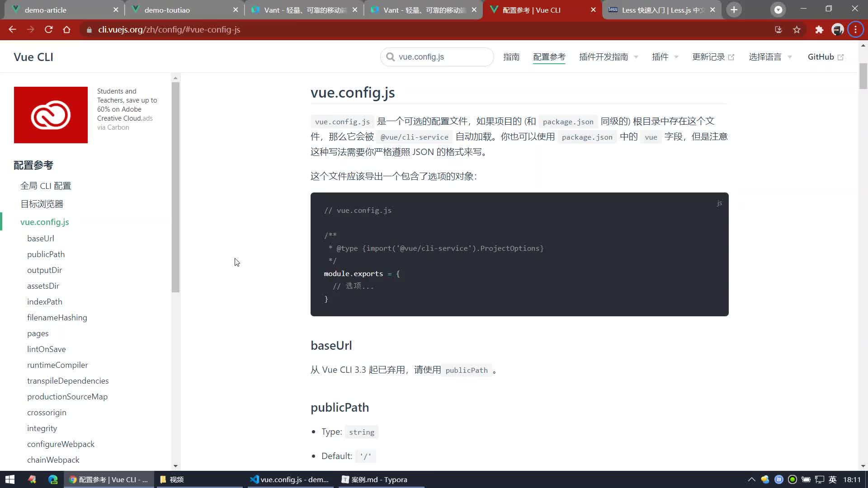Jump to baseUrl in sidebar
The width and height of the screenshot is (868, 488).
point(41,239)
